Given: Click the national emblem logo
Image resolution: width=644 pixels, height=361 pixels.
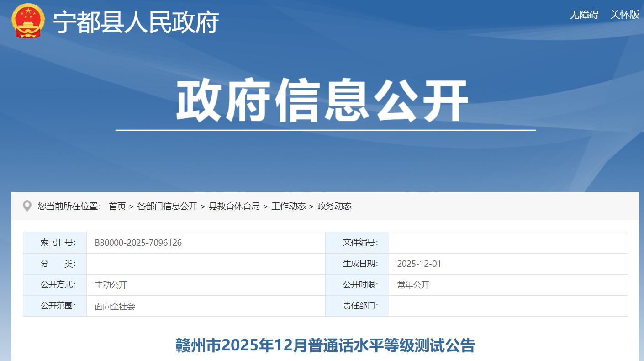Looking at the screenshot, I should (28, 21).
